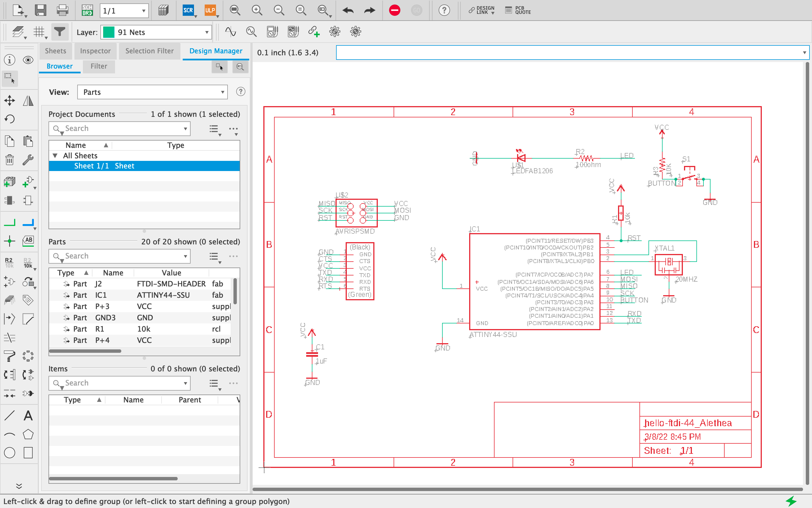Open Parts list view options menu
The image size is (812, 508).
(215, 257)
